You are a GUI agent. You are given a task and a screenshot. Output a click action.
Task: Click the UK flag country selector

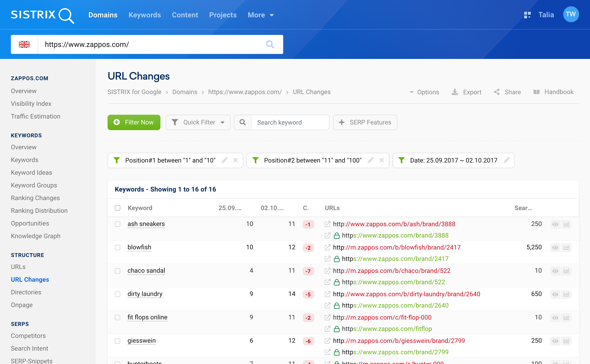pos(24,44)
